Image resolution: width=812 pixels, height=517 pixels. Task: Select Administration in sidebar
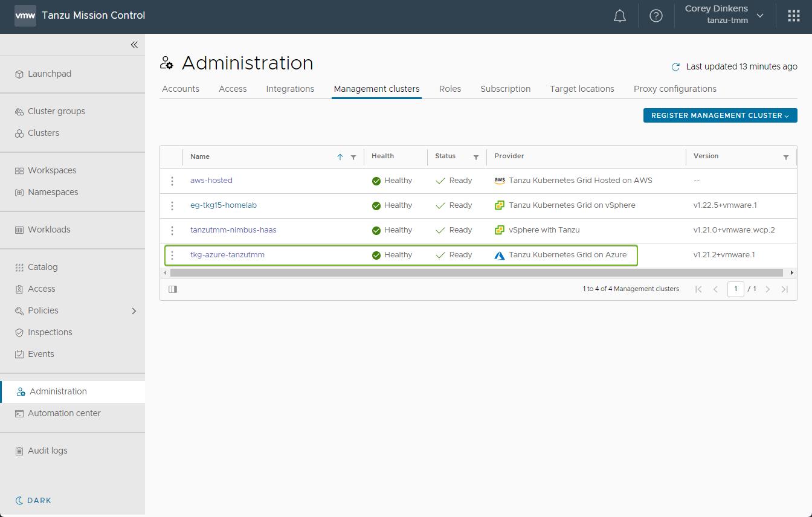(x=72, y=391)
